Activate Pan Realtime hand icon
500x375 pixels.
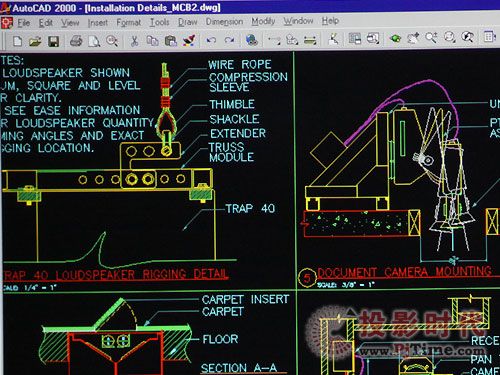coord(413,38)
